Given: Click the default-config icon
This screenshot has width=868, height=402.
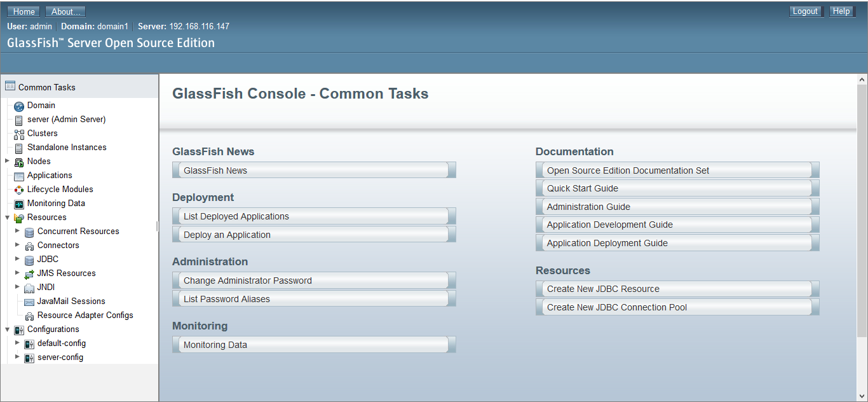Looking at the screenshot, I should 29,344.
